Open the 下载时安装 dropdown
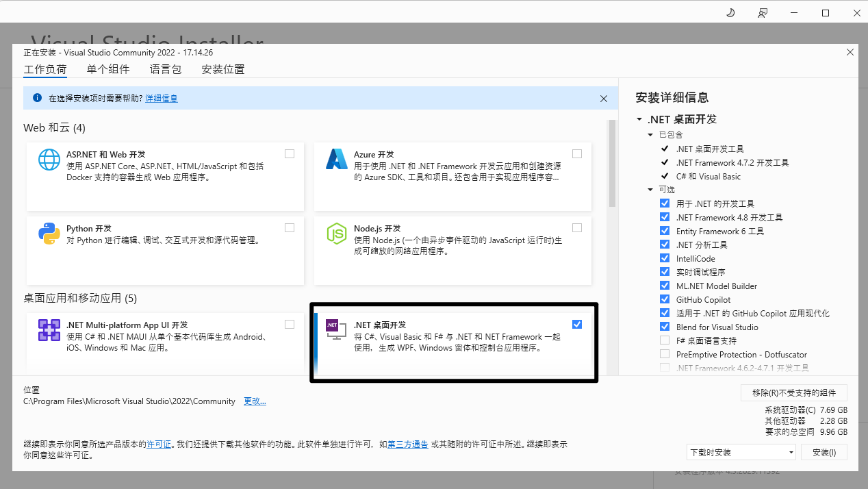The width and height of the screenshot is (868, 489). click(741, 452)
